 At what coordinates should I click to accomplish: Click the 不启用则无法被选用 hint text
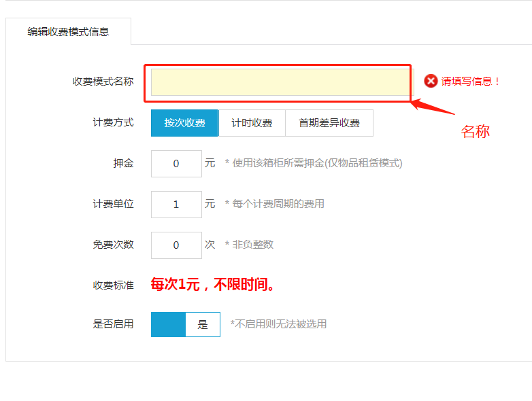coord(278,324)
